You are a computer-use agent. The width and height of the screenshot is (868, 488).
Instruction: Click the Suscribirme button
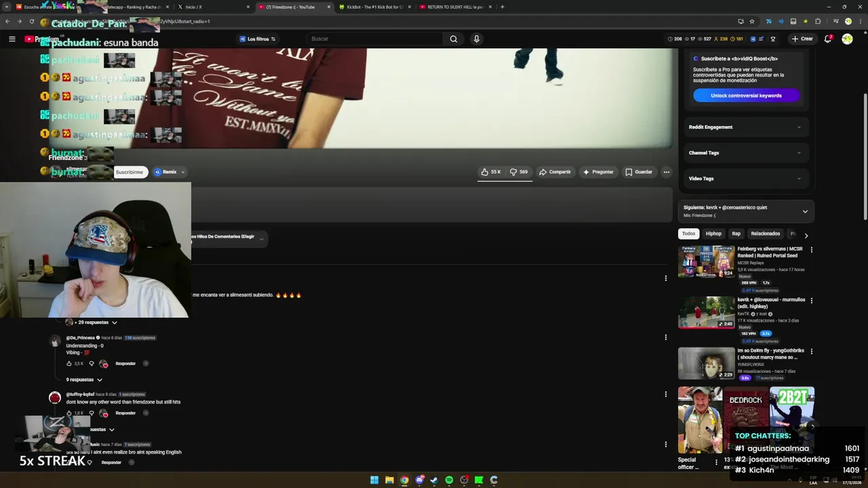pos(129,172)
